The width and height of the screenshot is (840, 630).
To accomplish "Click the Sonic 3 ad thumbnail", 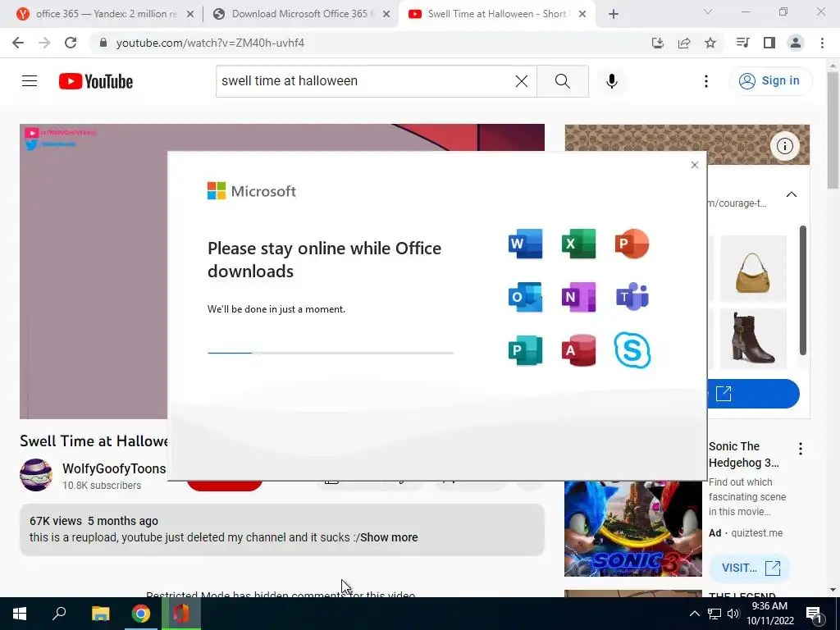I will click(633, 529).
